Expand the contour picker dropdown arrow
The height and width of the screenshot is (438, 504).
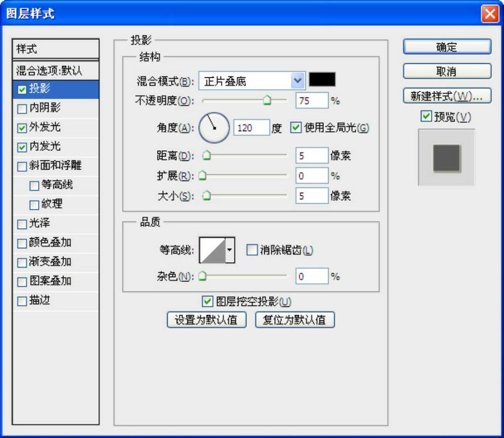pyautogui.click(x=230, y=250)
